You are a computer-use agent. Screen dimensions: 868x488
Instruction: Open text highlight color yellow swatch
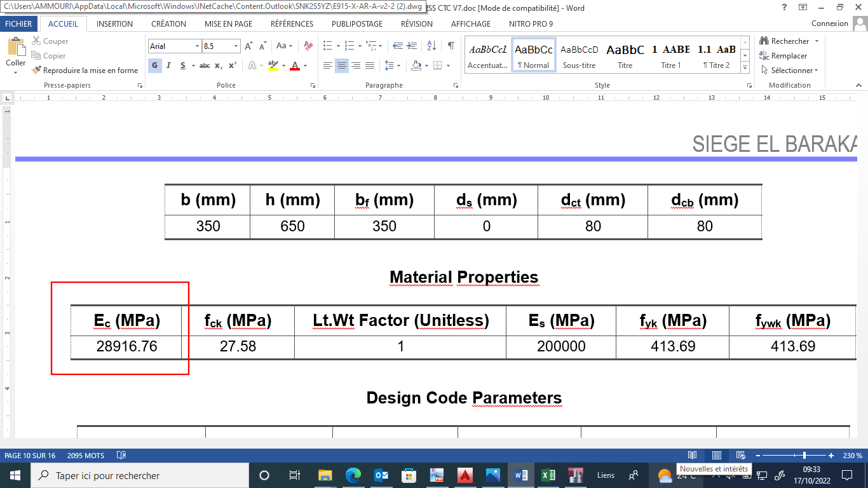click(x=273, y=65)
